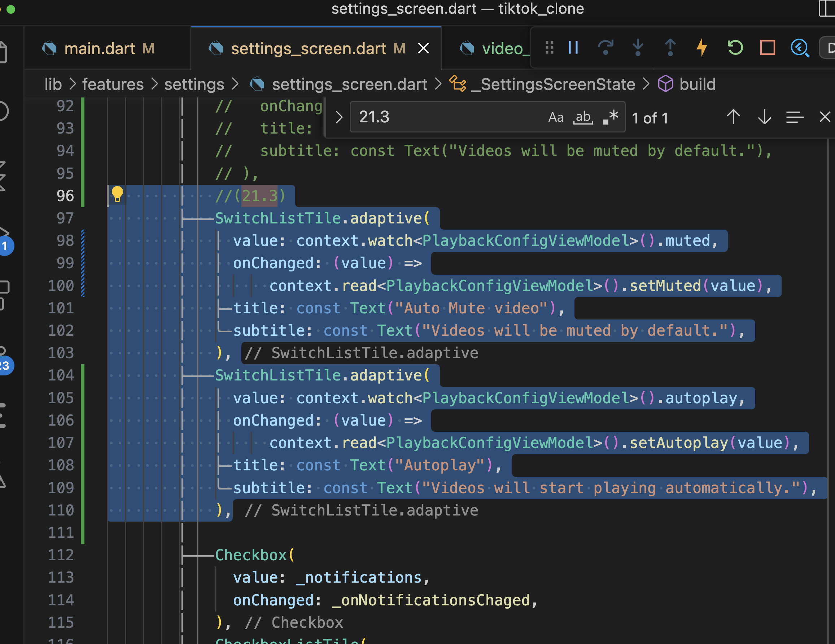This screenshot has height=644, width=835.
Task: Click the lightbulb quick-fix icon on line 96
Action: click(117, 194)
